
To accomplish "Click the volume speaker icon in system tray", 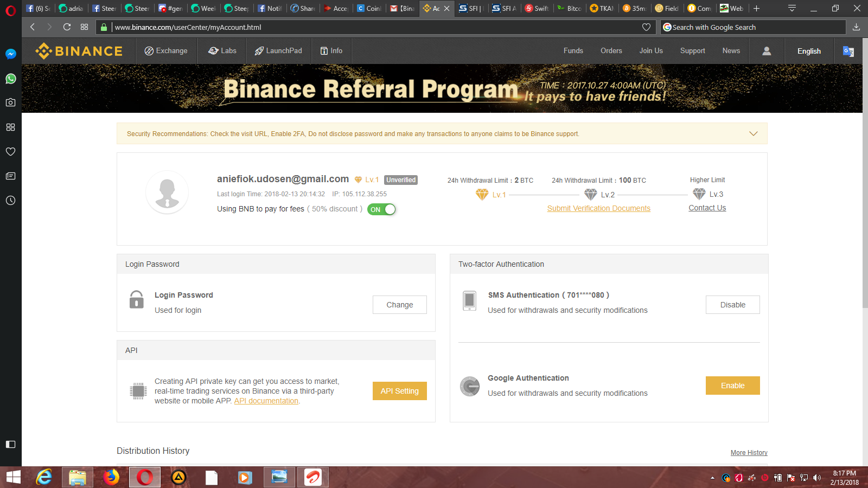I will click(x=817, y=478).
